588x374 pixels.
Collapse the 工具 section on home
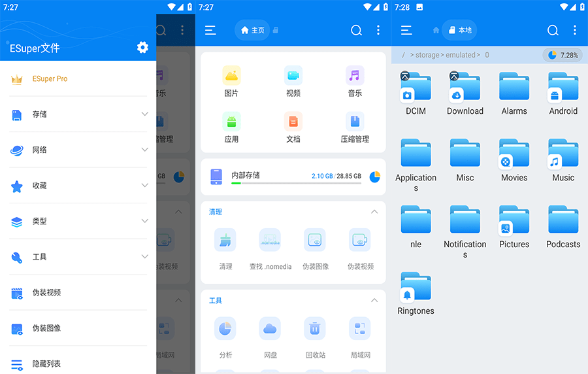coord(374,301)
